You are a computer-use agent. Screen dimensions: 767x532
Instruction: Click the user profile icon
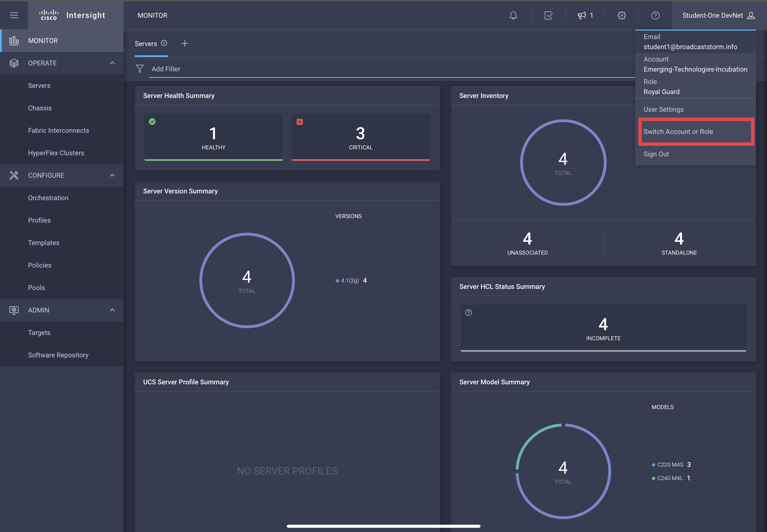[x=751, y=15]
